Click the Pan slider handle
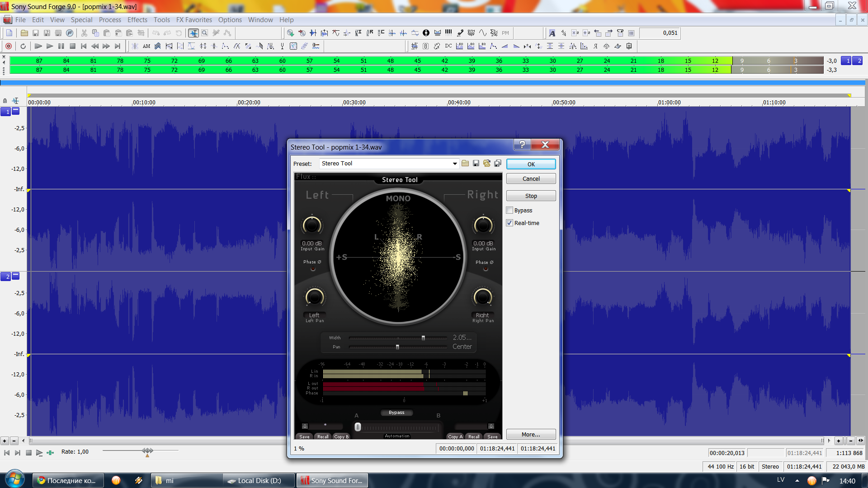 [x=397, y=347]
